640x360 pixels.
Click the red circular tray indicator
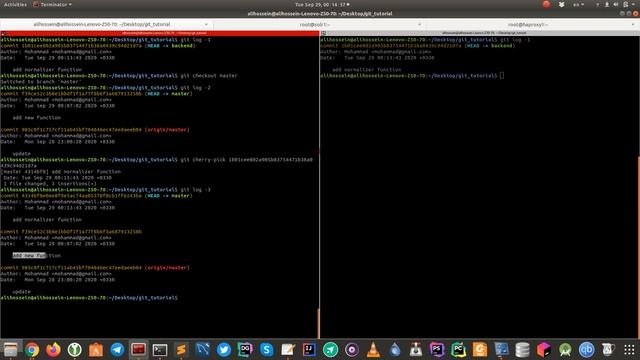[546, 4]
